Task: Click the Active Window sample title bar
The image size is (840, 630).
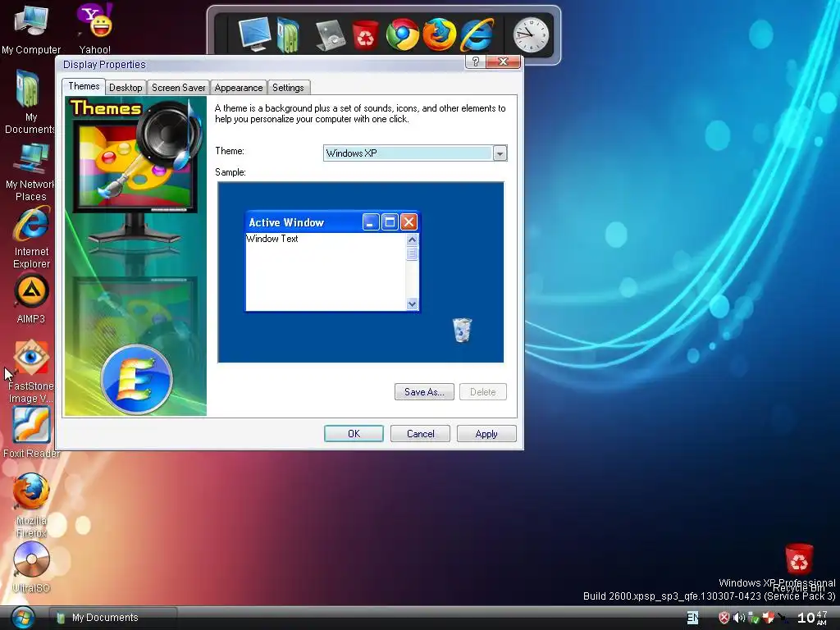Action: (332, 221)
